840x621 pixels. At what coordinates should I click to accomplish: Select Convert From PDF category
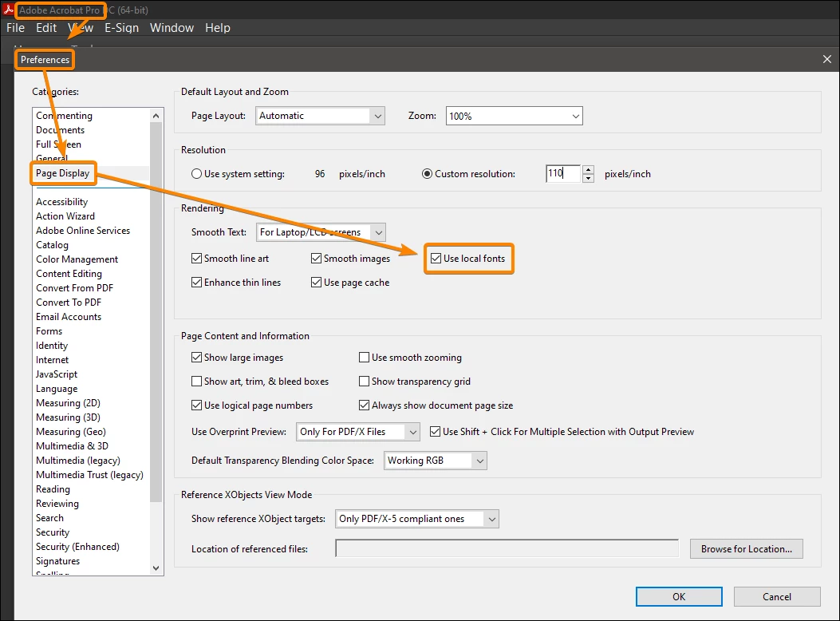click(x=74, y=288)
